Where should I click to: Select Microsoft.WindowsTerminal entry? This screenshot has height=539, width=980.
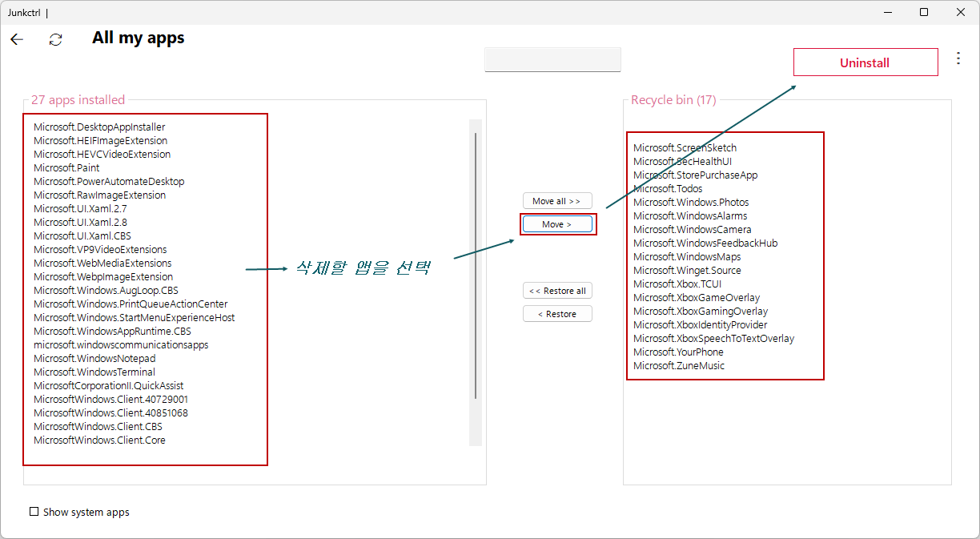(x=94, y=372)
